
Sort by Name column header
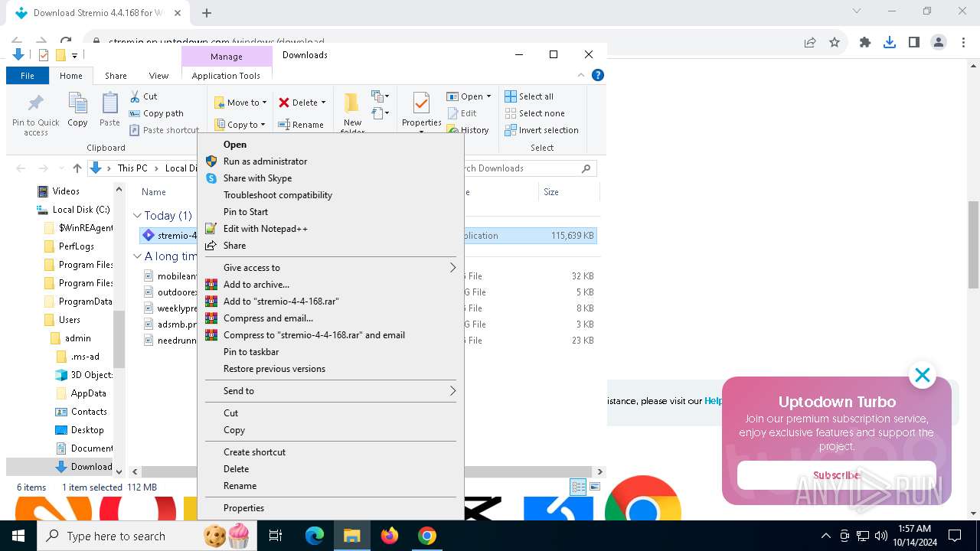point(154,192)
